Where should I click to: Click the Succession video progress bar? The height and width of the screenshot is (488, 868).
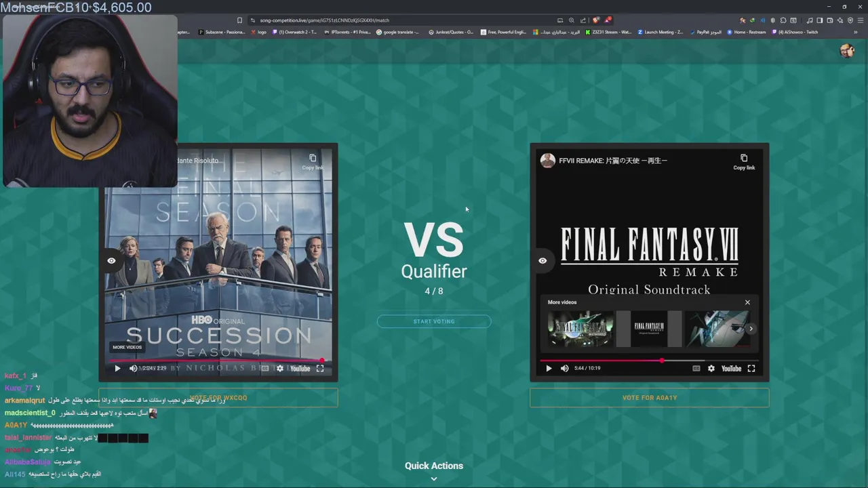[218, 361]
